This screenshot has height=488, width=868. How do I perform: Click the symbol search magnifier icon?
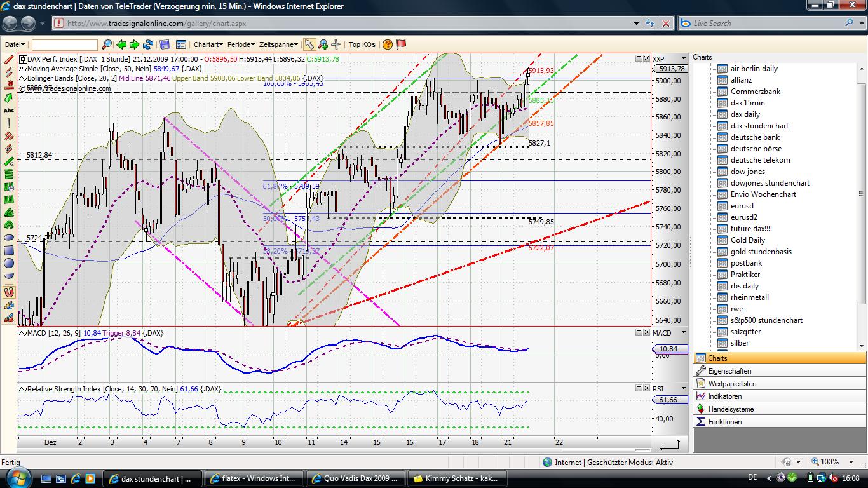point(107,44)
